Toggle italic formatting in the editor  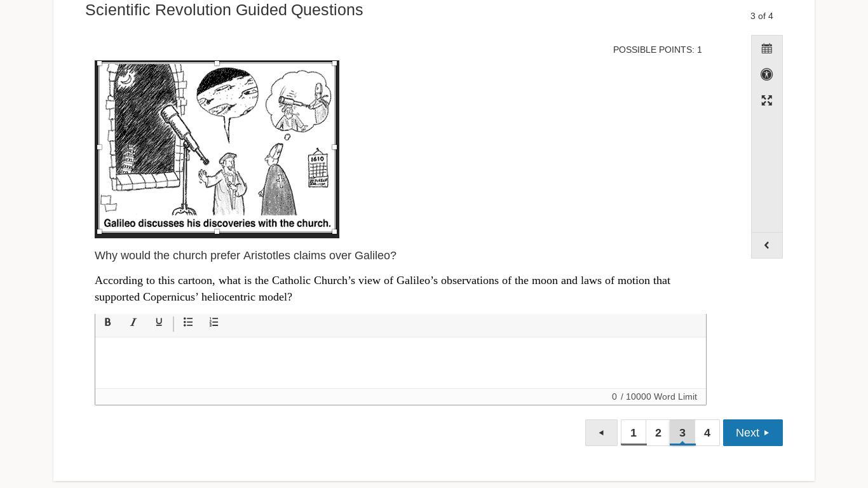133,322
